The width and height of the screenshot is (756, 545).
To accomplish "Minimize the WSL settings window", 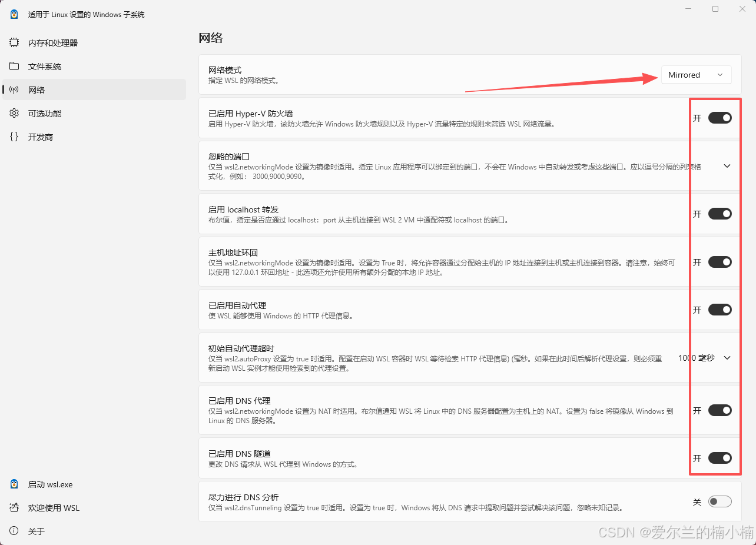I will (688, 9).
